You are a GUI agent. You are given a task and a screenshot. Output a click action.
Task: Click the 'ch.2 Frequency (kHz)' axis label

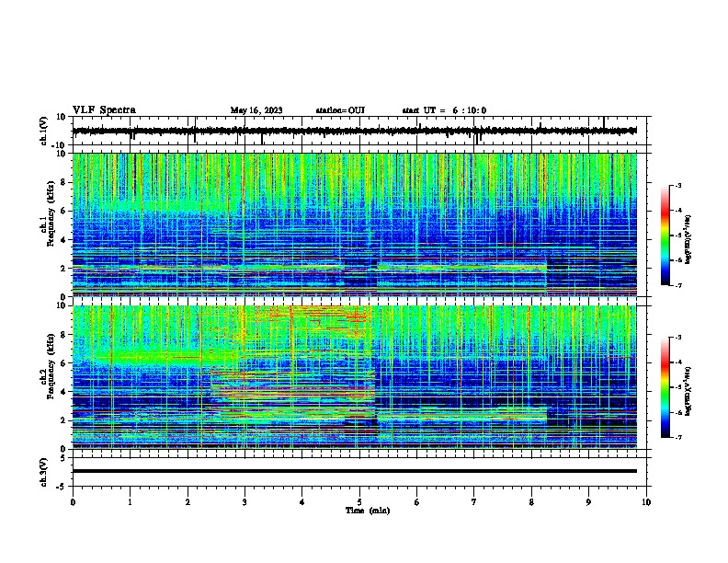(x=48, y=366)
